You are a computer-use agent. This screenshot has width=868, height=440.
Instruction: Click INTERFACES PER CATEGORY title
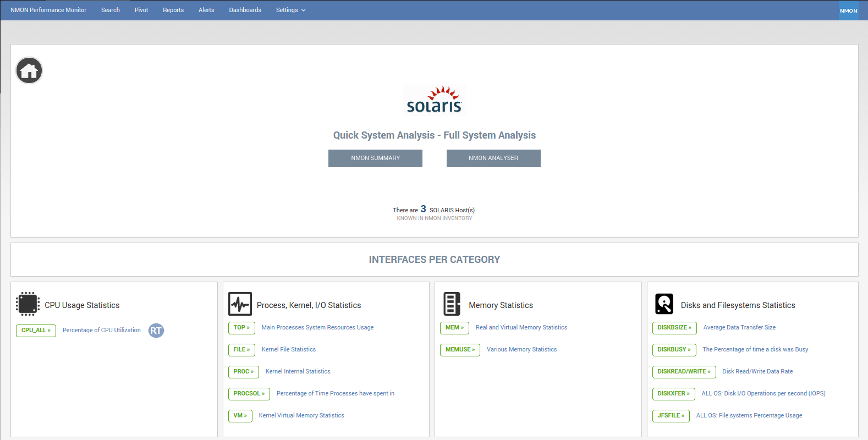point(435,260)
